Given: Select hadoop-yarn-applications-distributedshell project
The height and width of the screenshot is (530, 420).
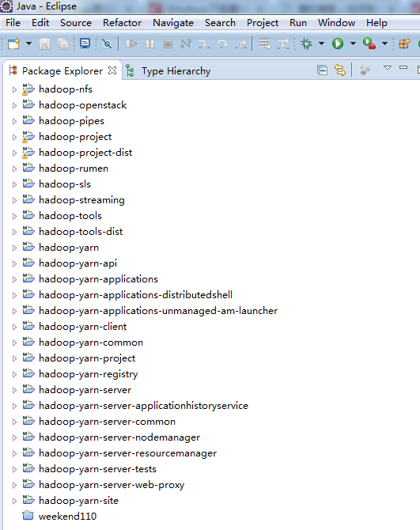Looking at the screenshot, I should click(135, 295).
